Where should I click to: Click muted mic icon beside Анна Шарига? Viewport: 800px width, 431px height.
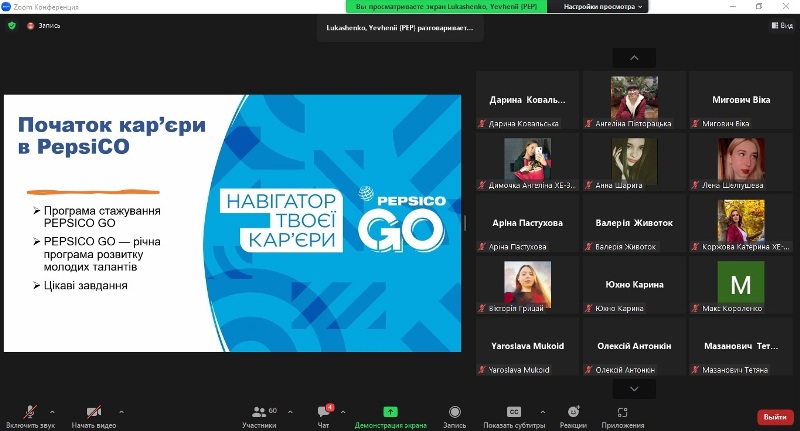click(588, 185)
